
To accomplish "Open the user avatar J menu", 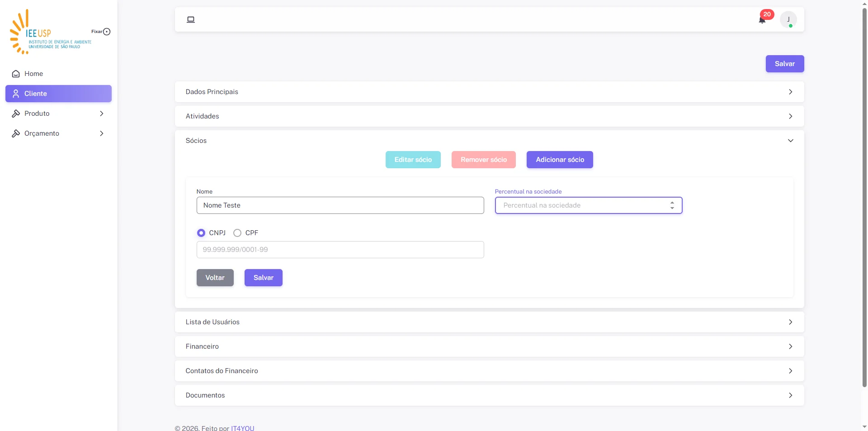I will [788, 19].
